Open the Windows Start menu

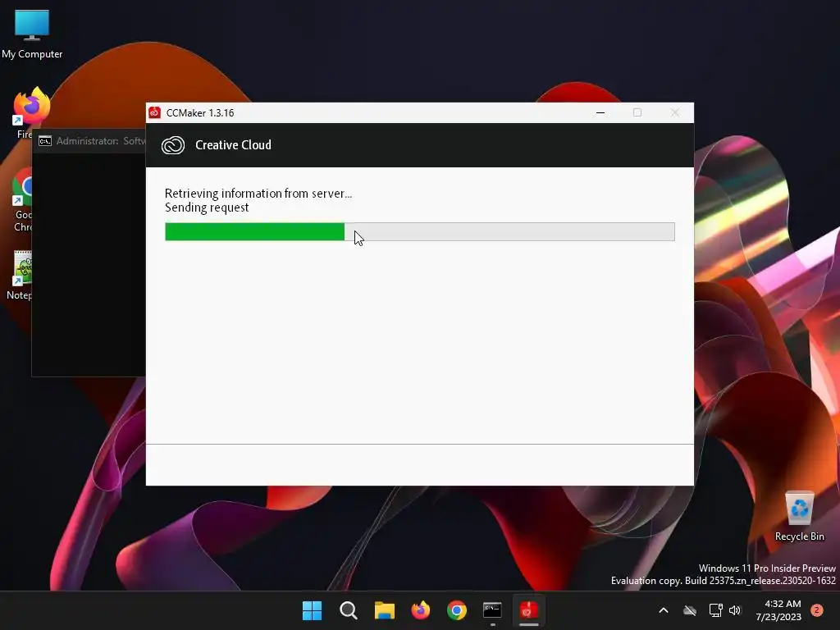coord(312,610)
